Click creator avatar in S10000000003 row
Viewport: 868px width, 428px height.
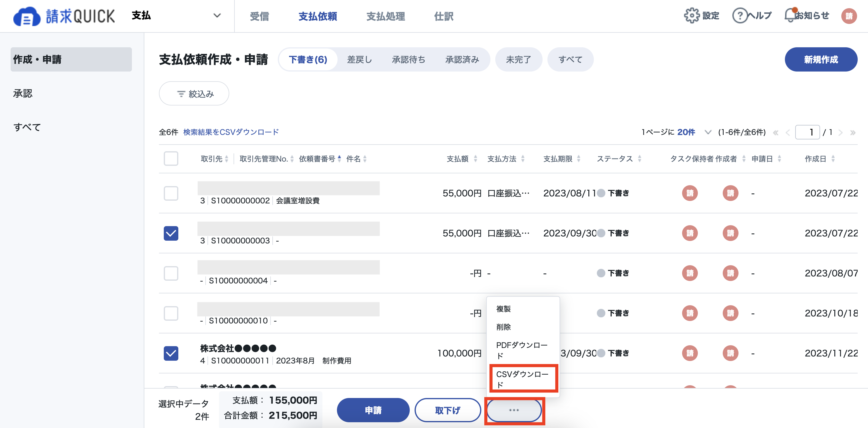coord(730,233)
